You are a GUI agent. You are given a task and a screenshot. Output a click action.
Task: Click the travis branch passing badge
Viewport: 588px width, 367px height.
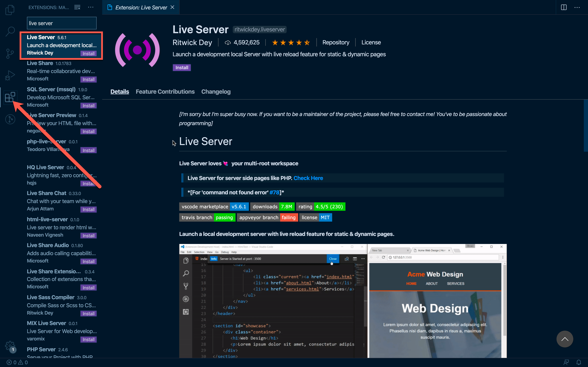point(207,217)
